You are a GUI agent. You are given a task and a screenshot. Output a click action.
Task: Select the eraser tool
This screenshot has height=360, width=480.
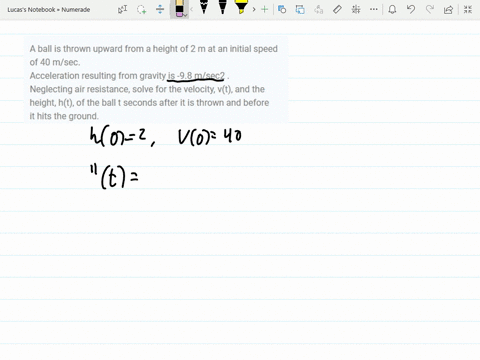pyautogui.click(x=179, y=9)
